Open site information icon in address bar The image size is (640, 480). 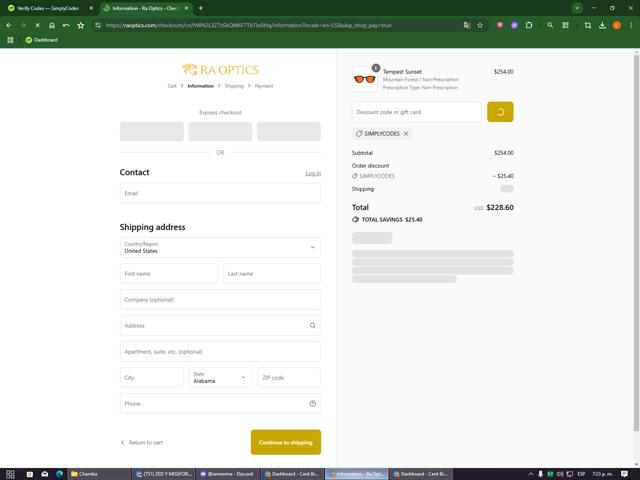click(98, 25)
